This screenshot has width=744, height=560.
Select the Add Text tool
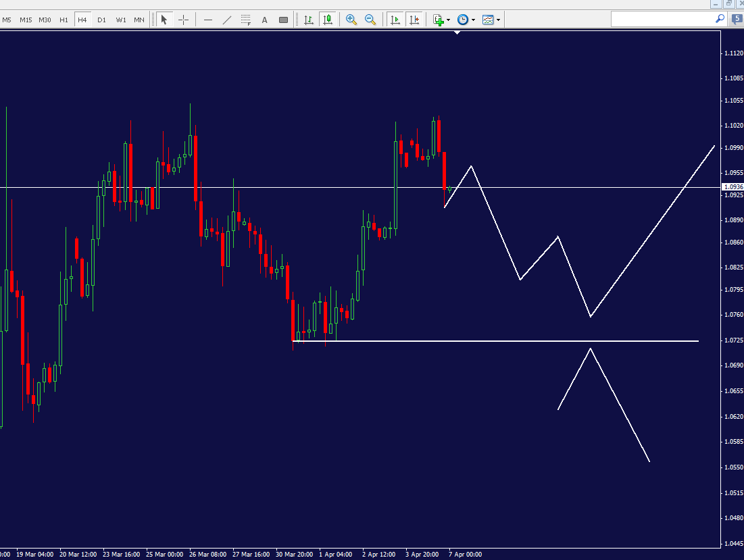(264, 19)
